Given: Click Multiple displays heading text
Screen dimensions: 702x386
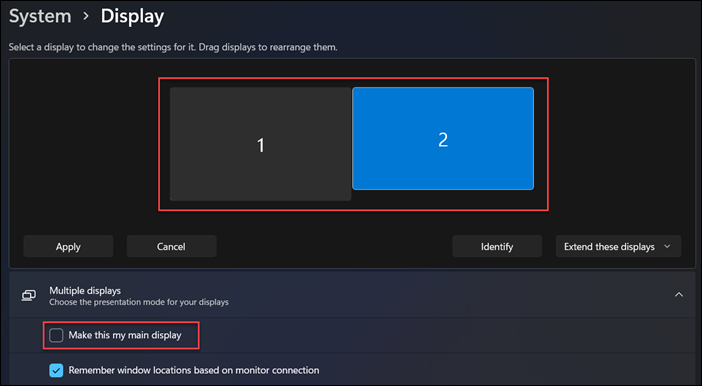Looking at the screenshot, I should (x=85, y=291).
